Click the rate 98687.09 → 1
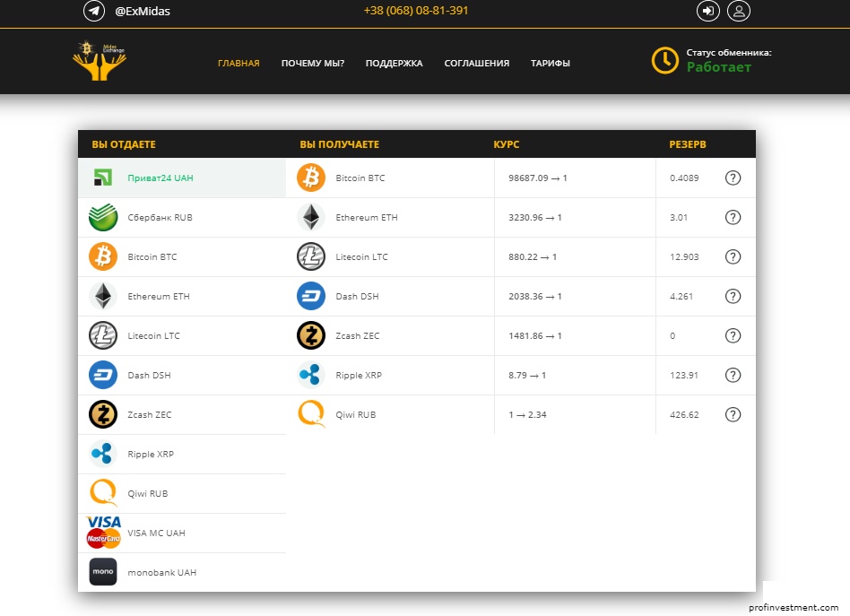This screenshot has width=850, height=616. (538, 178)
